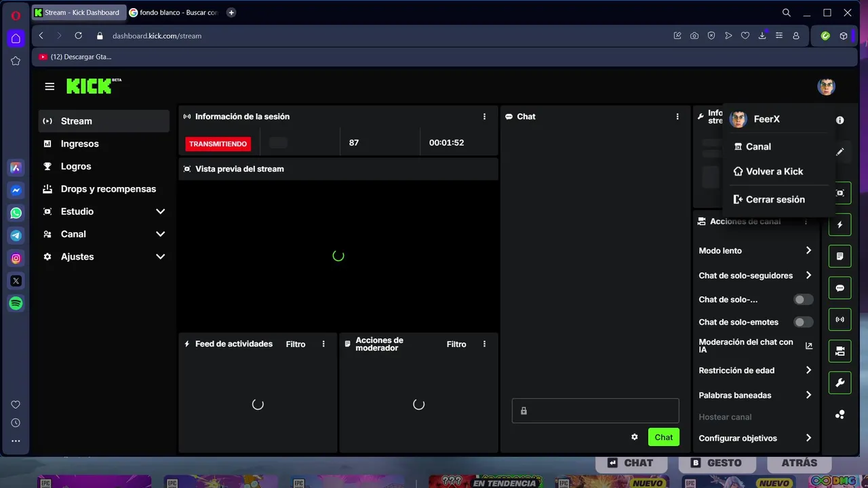Select Stream in the sidebar
This screenshot has width=868, height=488.
click(x=104, y=121)
